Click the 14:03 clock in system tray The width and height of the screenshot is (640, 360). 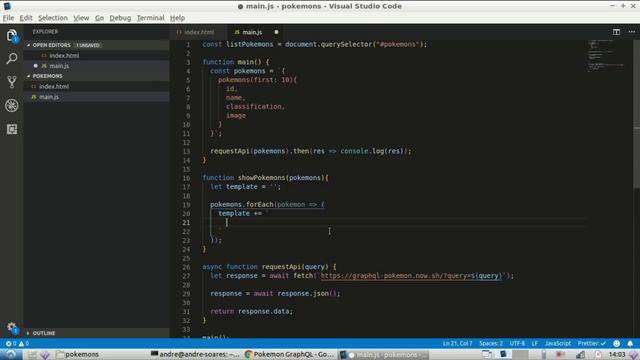[617, 354]
